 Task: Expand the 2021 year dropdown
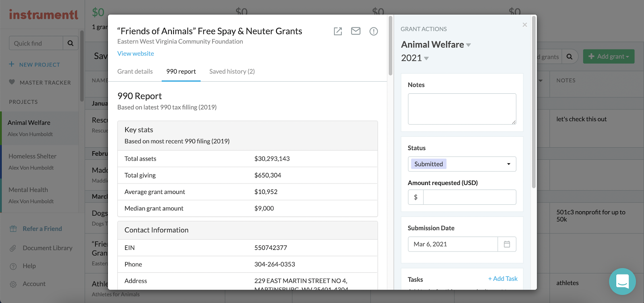tap(427, 58)
